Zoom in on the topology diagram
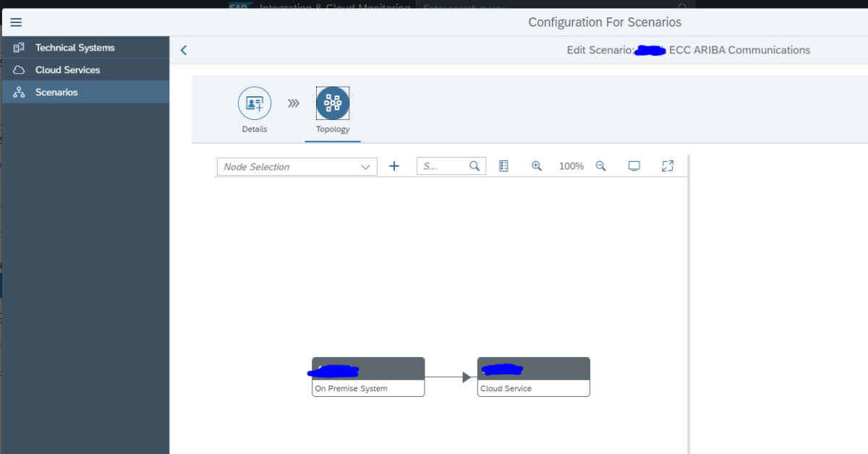This screenshot has width=868, height=454. point(536,166)
